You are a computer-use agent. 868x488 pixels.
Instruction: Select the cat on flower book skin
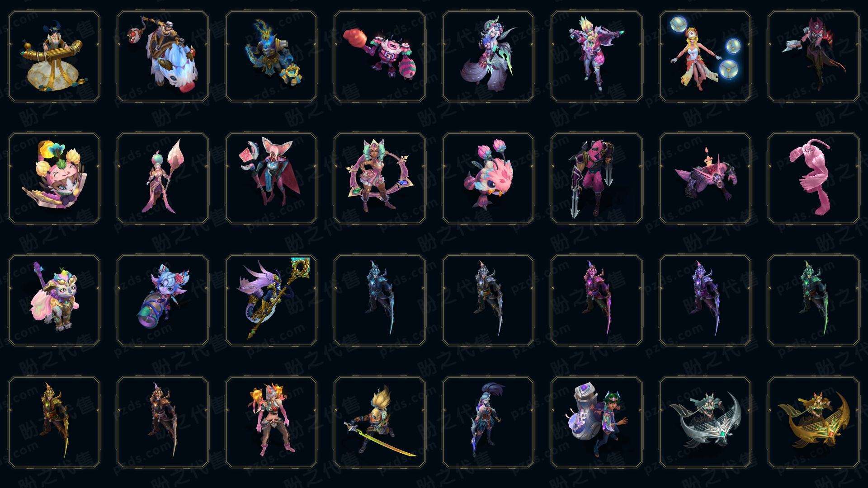tap(54, 178)
